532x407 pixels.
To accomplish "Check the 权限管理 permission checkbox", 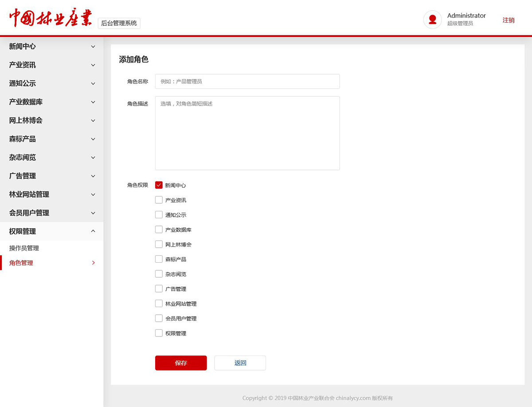I will pos(159,333).
